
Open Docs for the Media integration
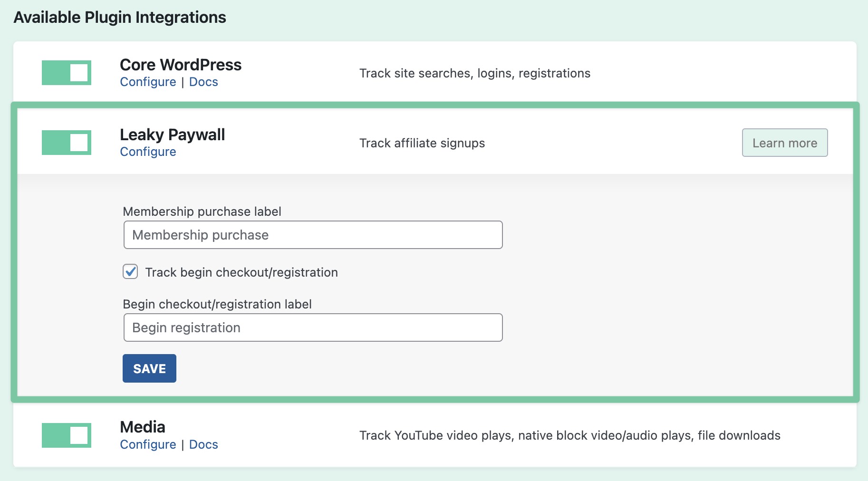203,444
